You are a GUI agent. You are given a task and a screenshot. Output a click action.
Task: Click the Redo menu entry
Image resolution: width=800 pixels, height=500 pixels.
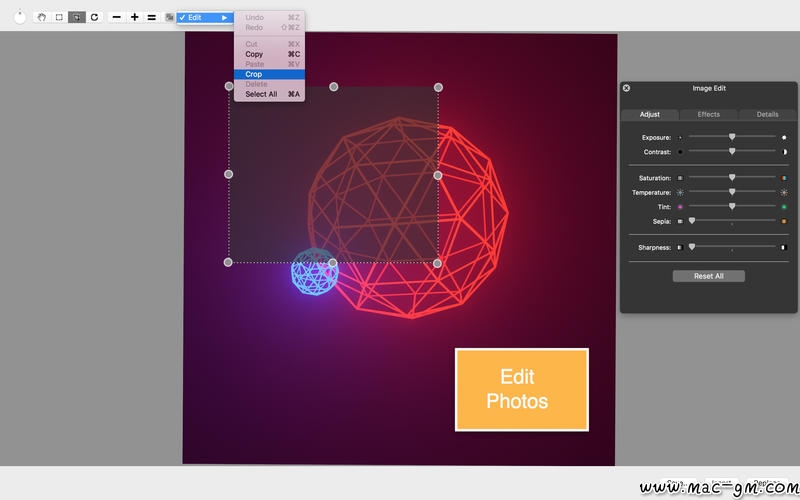(269, 27)
